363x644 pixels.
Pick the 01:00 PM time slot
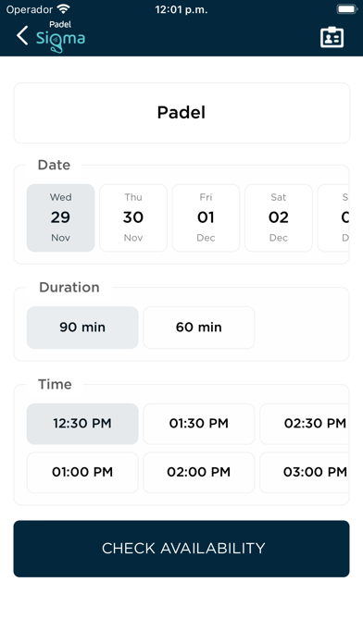pos(82,472)
